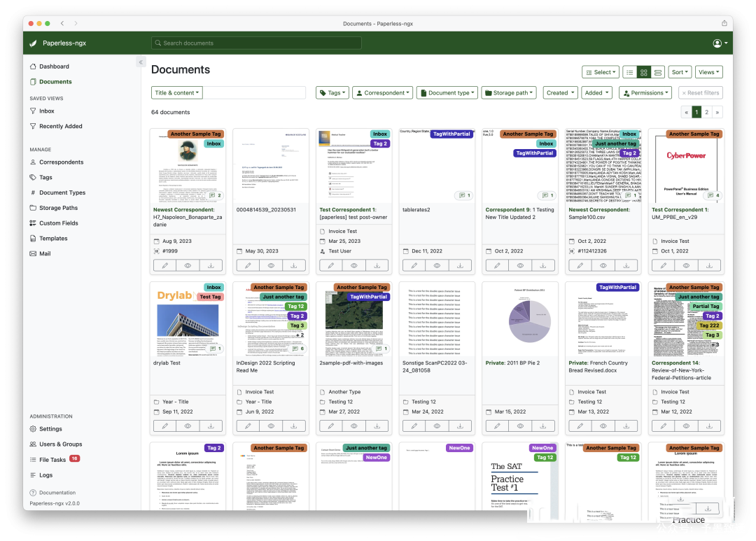Edit the Sonstige ScanPC2022 document
Image resolution: width=756 pixels, height=541 pixels.
pos(414,426)
